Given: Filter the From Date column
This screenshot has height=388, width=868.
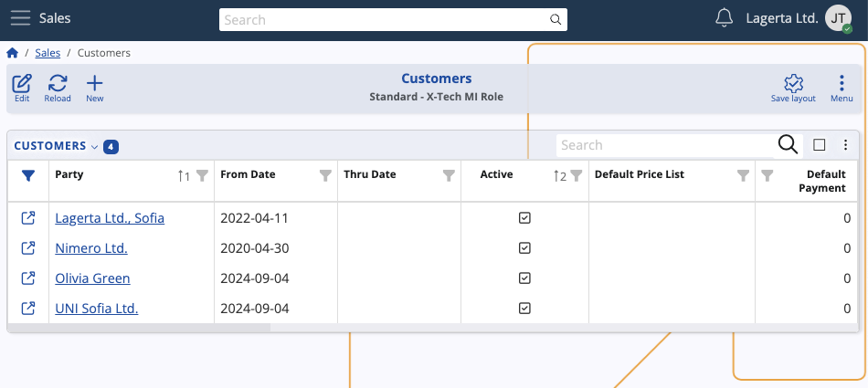Looking at the screenshot, I should coord(325,175).
